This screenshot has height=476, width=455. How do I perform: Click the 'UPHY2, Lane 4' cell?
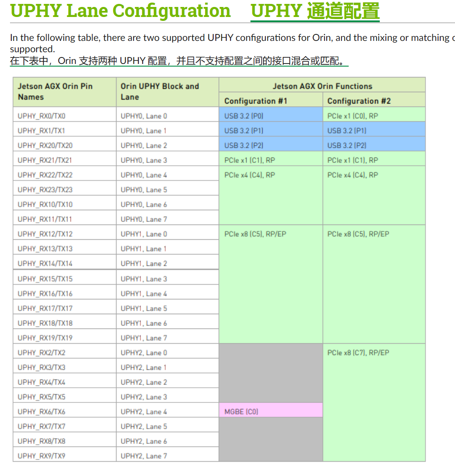[x=167, y=410]
